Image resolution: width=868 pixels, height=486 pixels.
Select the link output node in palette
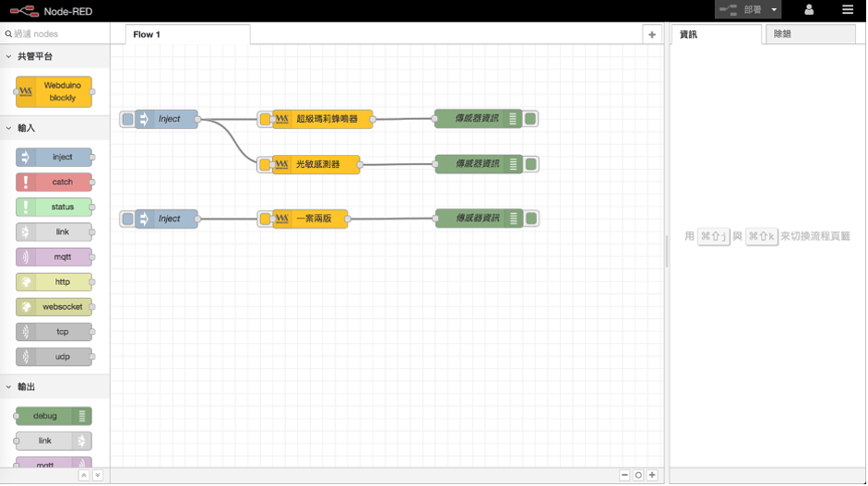point(54,441)
